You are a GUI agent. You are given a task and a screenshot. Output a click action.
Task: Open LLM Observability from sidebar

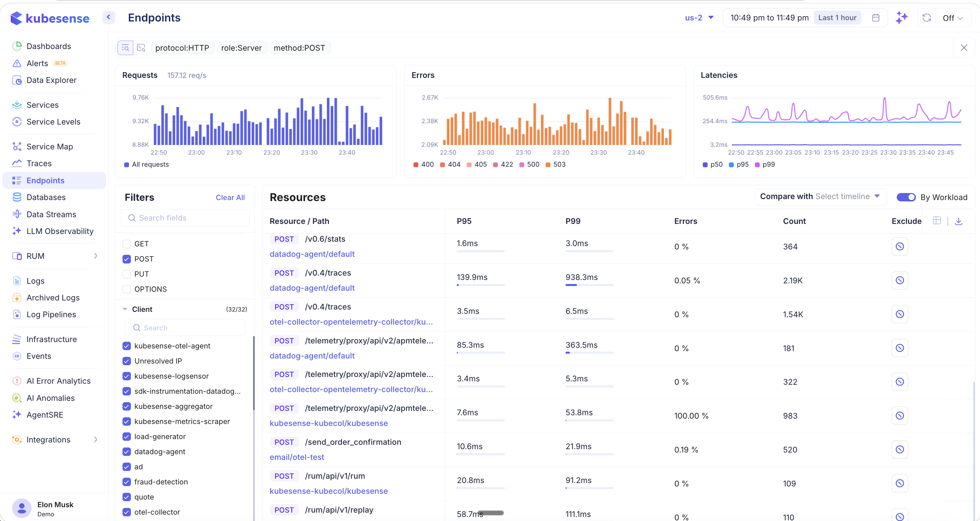click(x=60, y=231)
